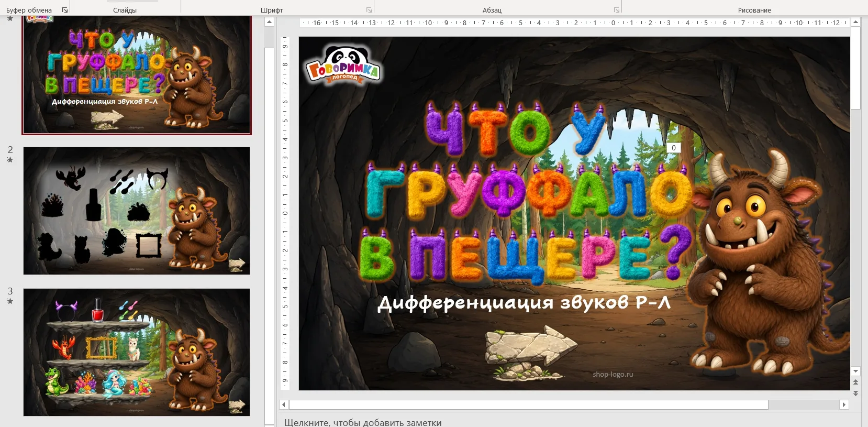The height and width of the screenshot is (427, 868).
Task: Click the "Шрифт" ribbon group label
Action: pos(272,10)
